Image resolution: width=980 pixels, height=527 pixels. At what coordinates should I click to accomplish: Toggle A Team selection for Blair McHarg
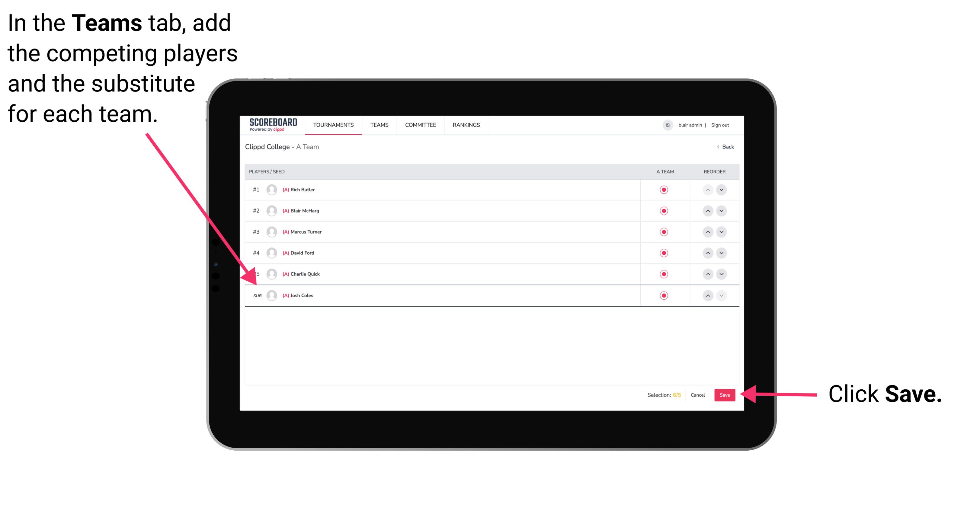[664, 211]
